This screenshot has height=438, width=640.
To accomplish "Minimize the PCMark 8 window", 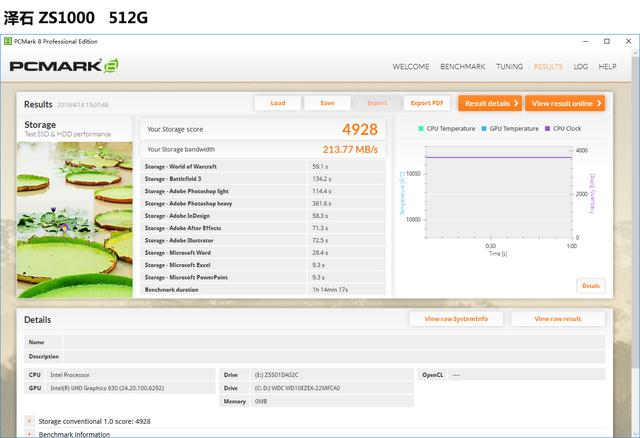I will (585, 41).
